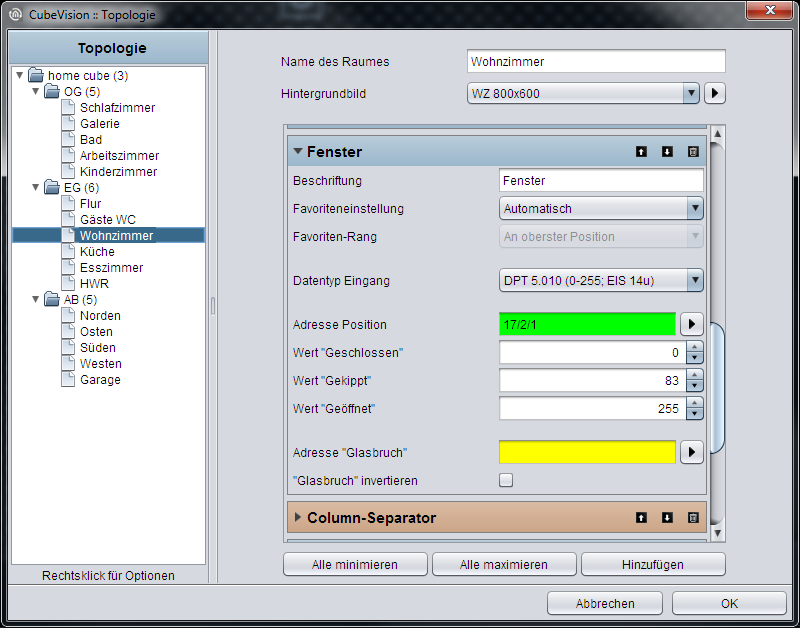Click play arrow next to Hintergrundbild
This screenshot has height=628, width=800.
[x=715, y=93]
